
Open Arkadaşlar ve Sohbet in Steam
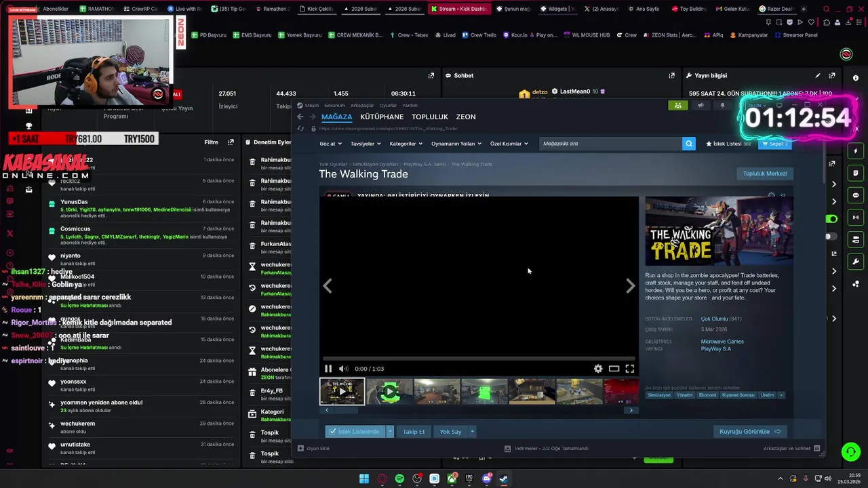click(792, 449)
